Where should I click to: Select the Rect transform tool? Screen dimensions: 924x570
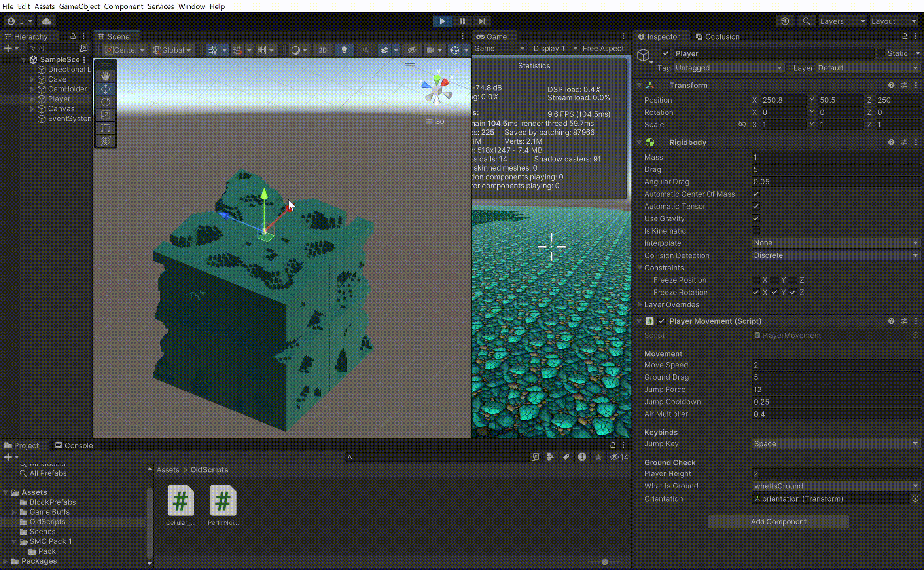pos(106,128)
